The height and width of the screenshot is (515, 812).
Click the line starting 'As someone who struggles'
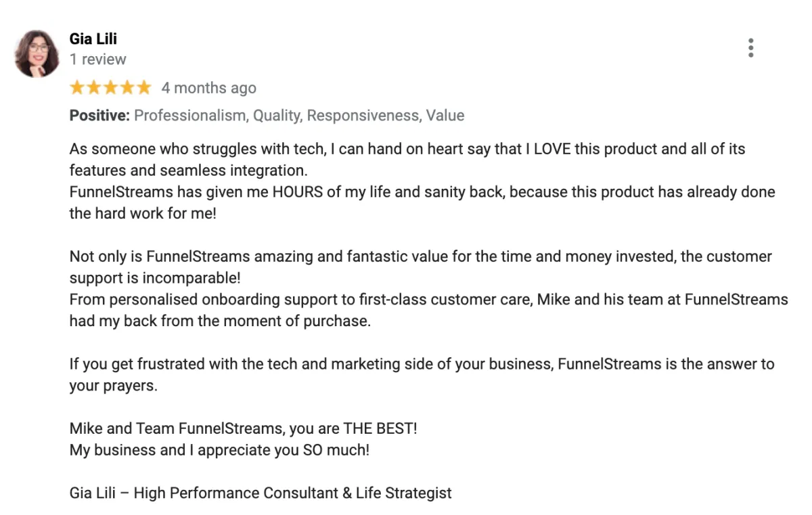407,149
